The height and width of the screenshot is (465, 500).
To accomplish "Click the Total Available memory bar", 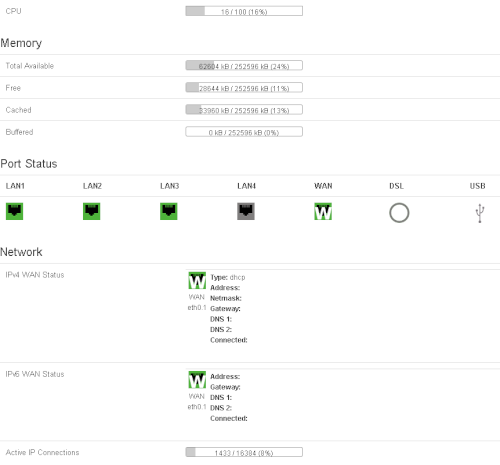I will coord(244,65).
